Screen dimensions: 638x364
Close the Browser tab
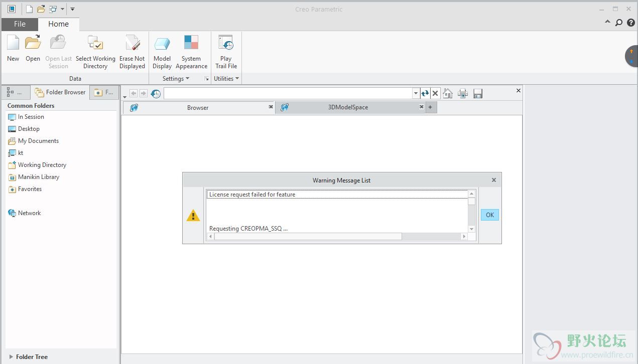pos(271,107)
